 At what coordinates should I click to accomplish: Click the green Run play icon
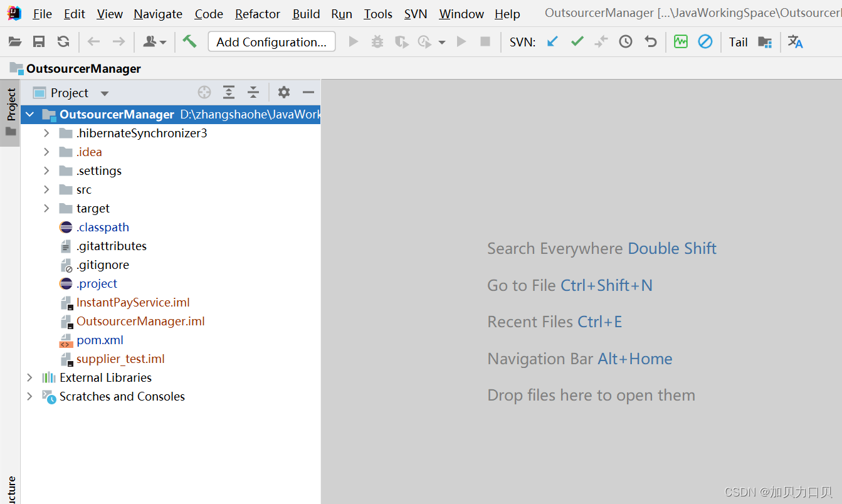[x=354, y=42]
